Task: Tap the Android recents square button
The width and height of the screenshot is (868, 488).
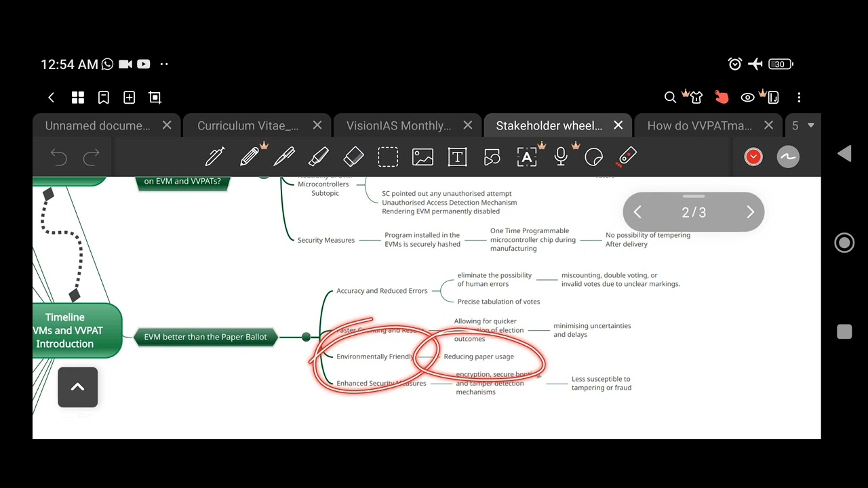Action: [844, 331]
